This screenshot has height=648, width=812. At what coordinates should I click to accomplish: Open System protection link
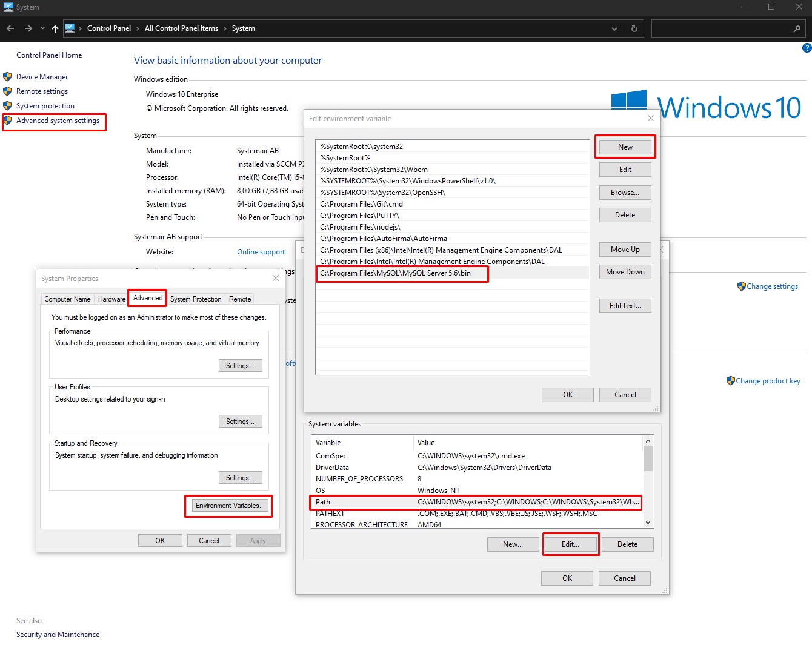click(x=45, y=106)
